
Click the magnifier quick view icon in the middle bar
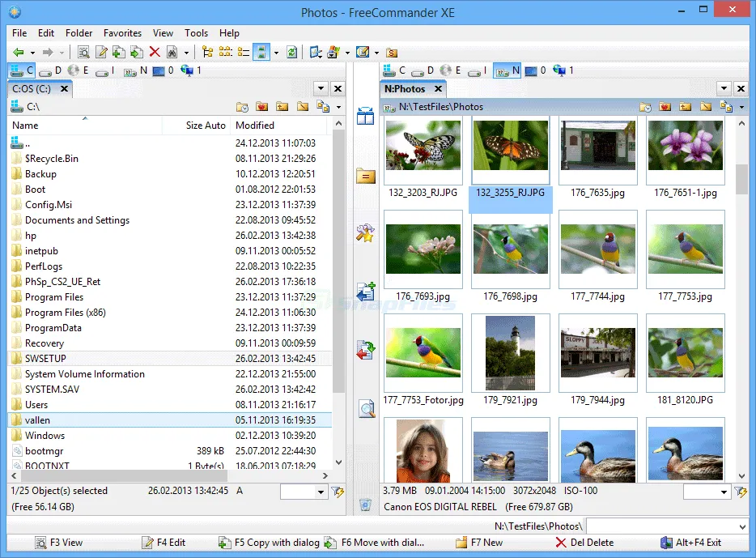(x=367, y=409)
